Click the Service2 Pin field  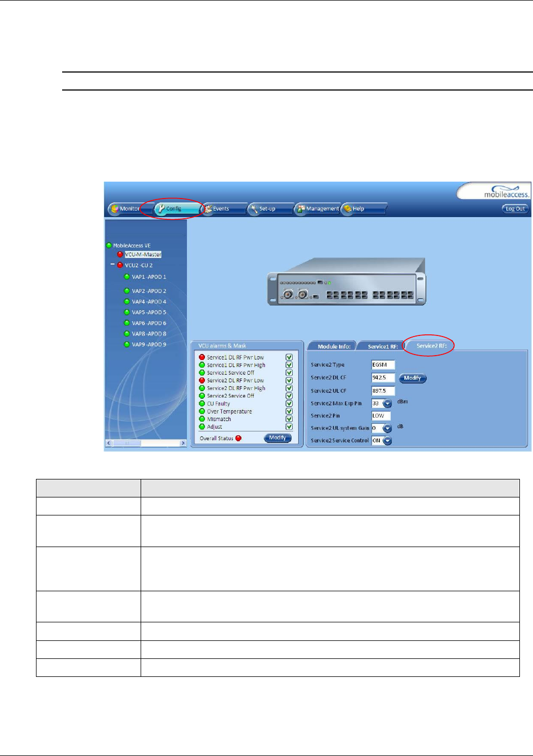tap(381, 416)
